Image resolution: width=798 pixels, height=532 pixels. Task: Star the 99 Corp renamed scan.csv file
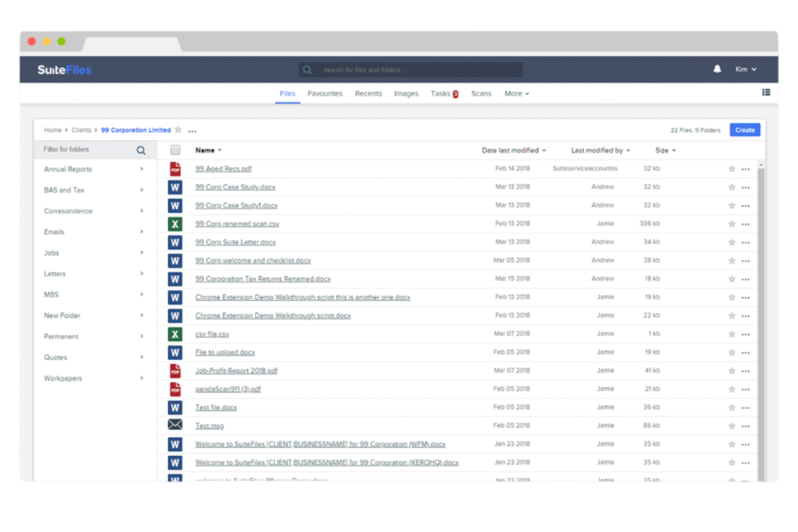pyautogui.click(x=732, y=224)
